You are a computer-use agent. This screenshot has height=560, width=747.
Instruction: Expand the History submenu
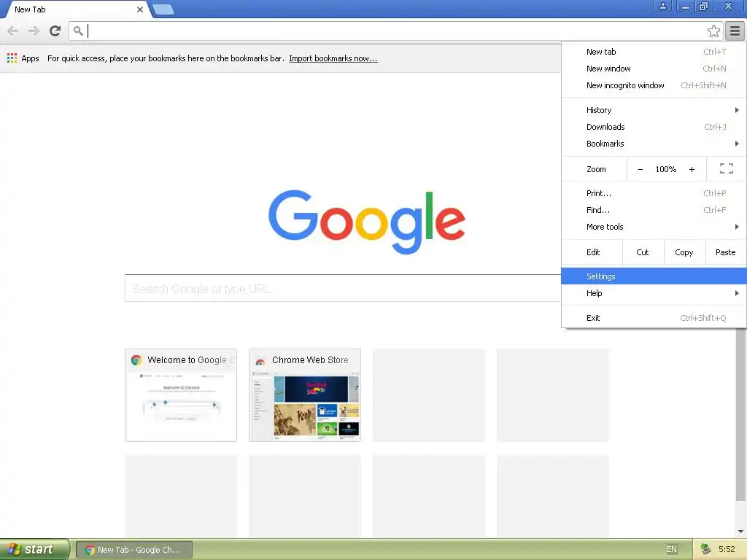click(x=654, y=110)
